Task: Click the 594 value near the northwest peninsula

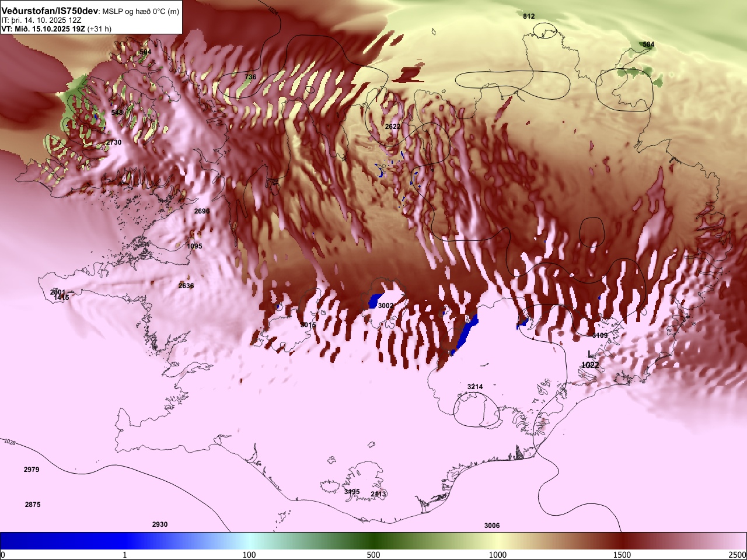Action: [x=145, y=52]
